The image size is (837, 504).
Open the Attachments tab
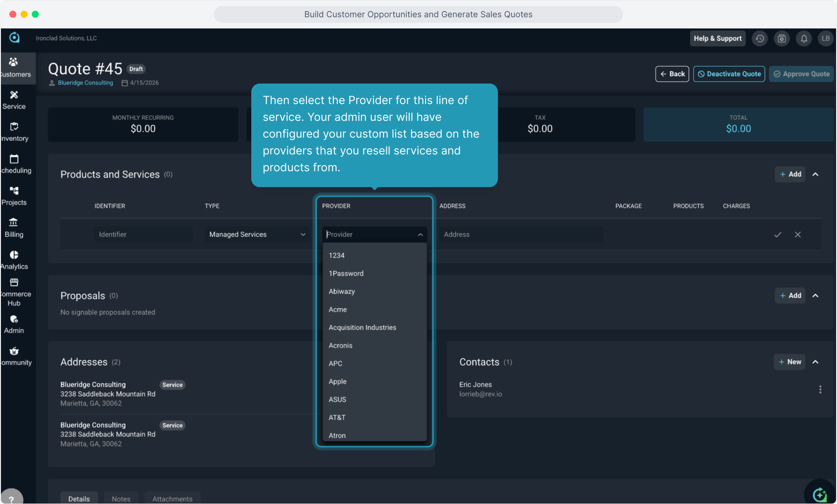(172, 498)
